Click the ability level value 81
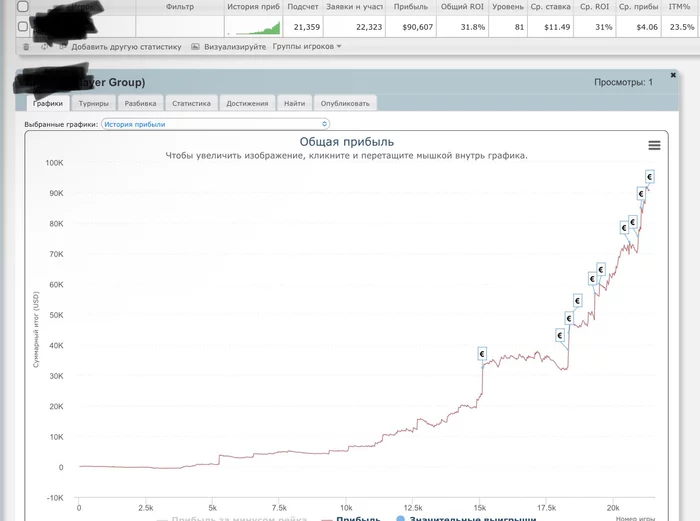Viewport: 700px width, 521px height. 519,27
